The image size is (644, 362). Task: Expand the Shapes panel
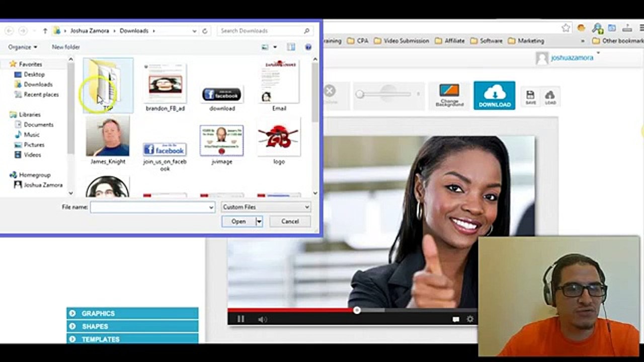(x=132, y=326)
